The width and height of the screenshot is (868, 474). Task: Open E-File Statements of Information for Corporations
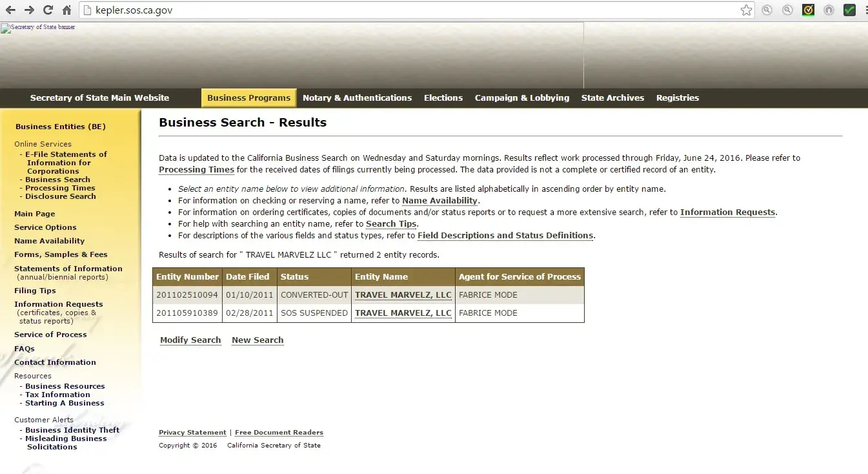point(66,163)
